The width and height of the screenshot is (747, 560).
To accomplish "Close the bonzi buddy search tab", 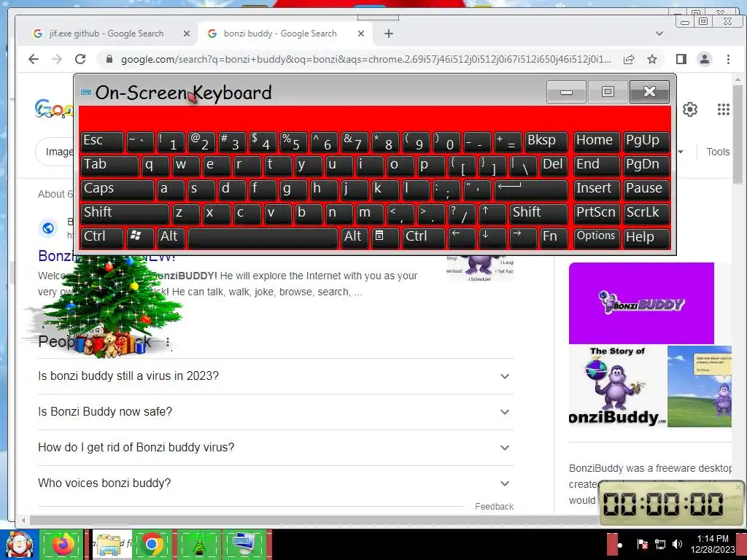I will point(361,34).
